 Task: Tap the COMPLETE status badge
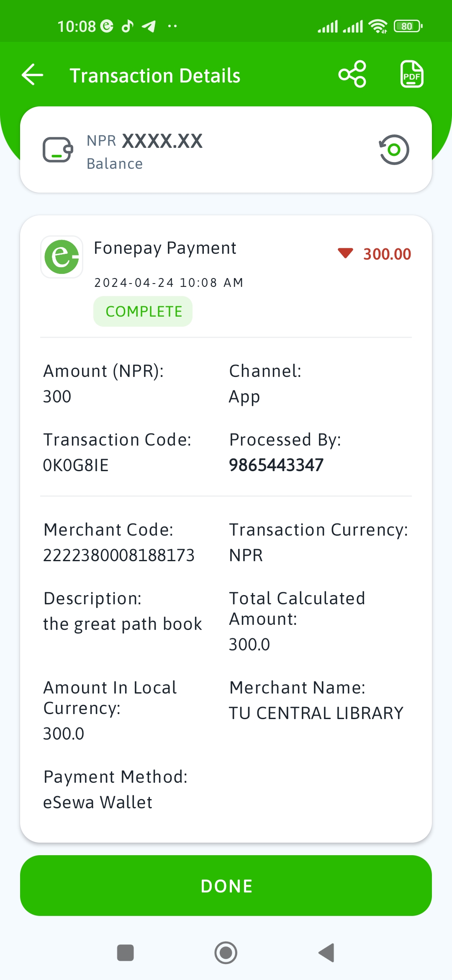click(143, 311)
